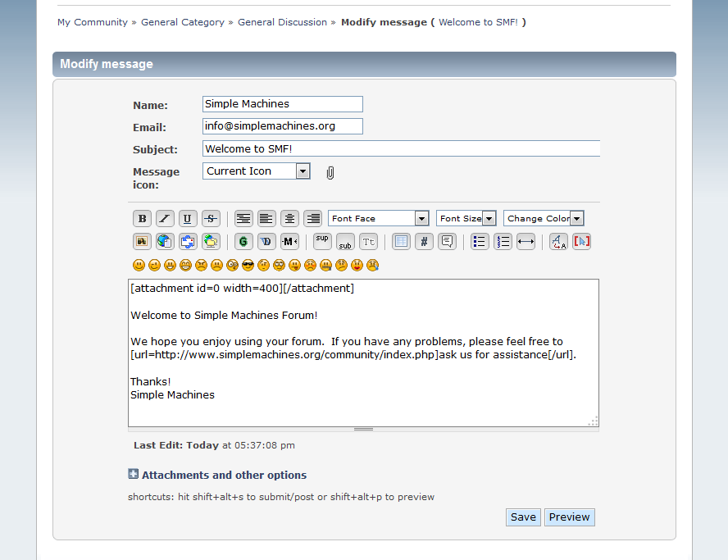Insert a code block with the # button
Screen dimensions: 728x560
(x=424, y=241)
